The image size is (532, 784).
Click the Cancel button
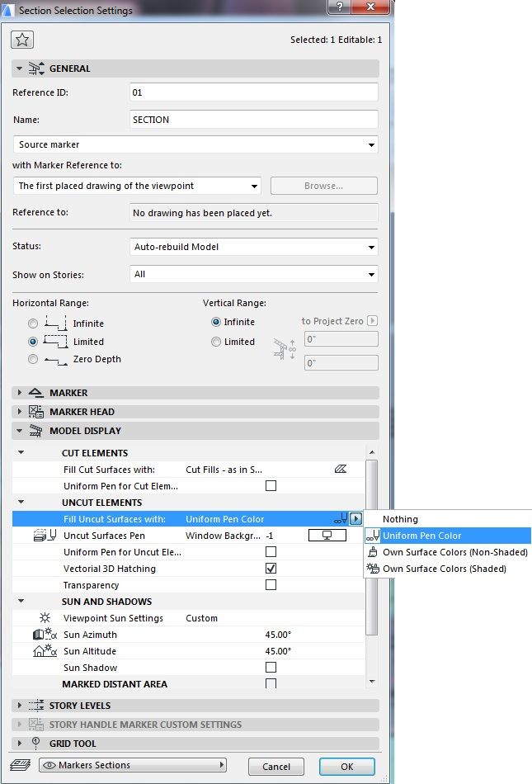276,767
